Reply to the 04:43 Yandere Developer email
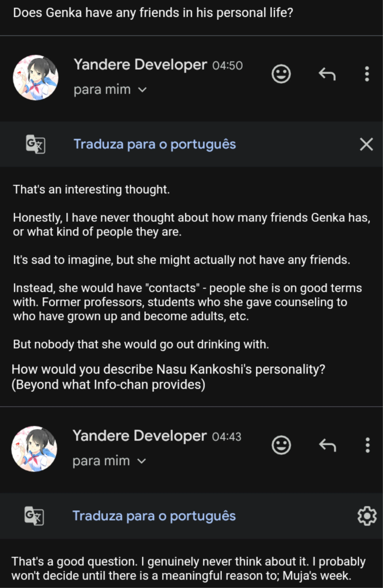The image size is (383, 588). click(x=327, y=445)
